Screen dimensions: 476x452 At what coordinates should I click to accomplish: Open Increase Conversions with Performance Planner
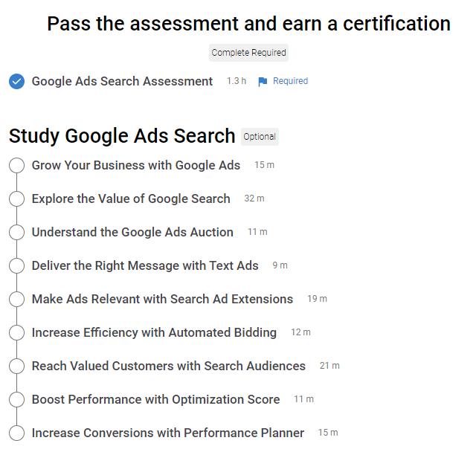167,433
